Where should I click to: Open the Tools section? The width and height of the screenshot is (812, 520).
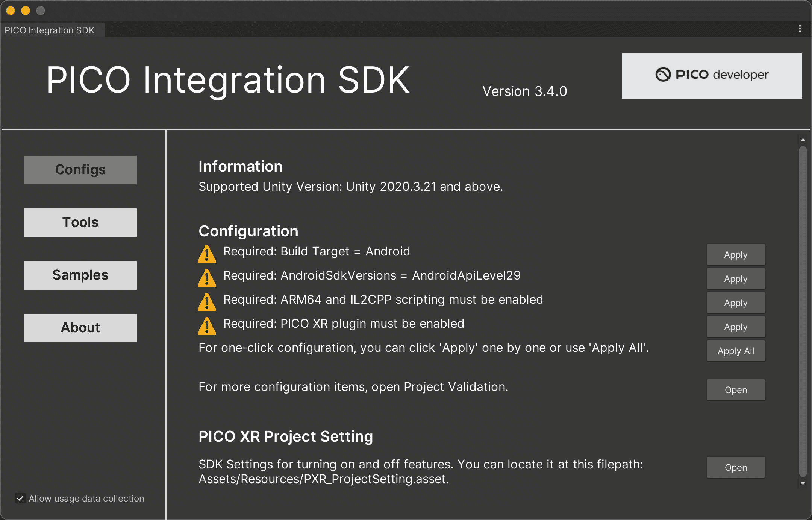[x=80, y=222]
